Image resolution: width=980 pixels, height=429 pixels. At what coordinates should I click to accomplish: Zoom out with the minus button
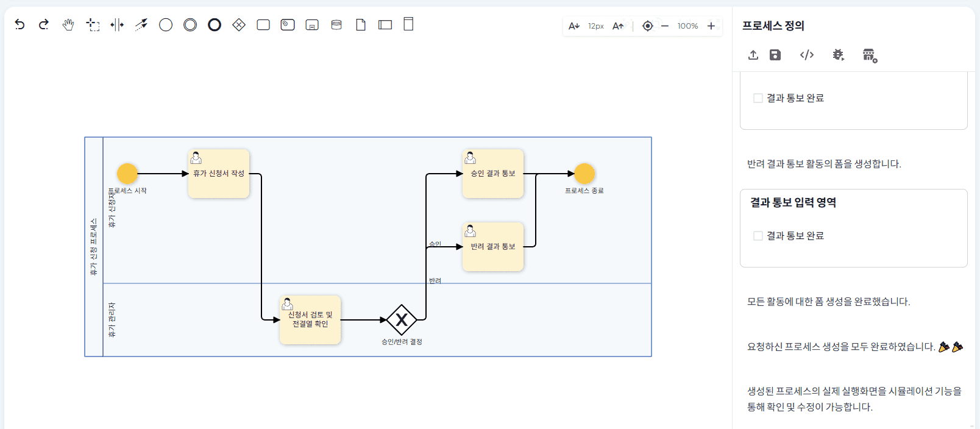[x=665, y=26]
